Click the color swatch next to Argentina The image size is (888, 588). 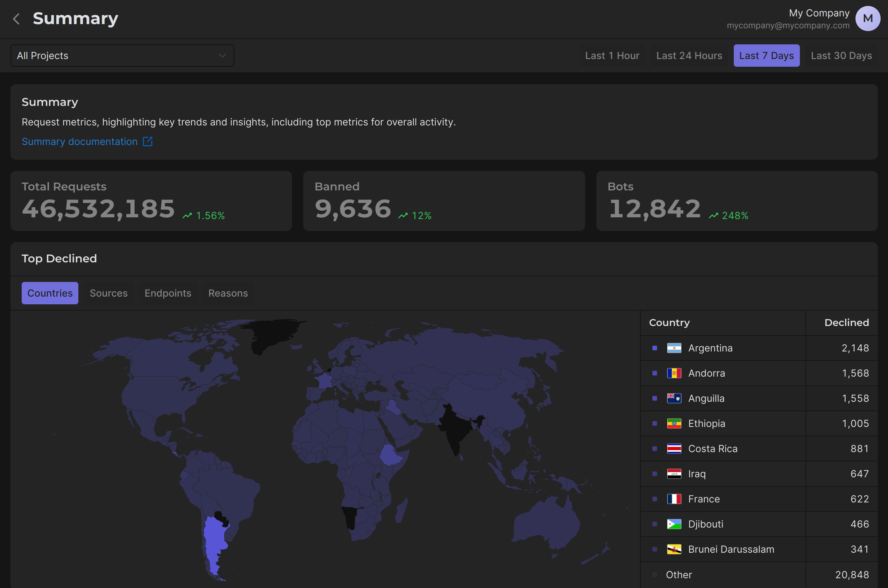point(655,348)
